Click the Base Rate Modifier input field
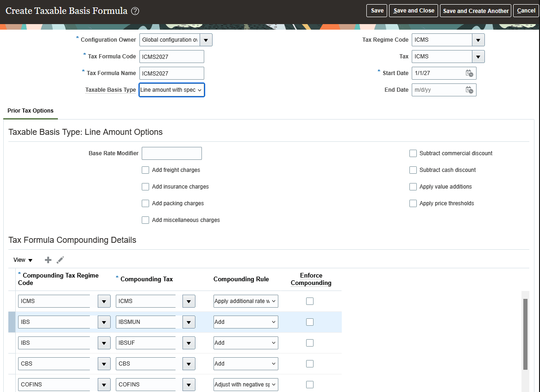 pos(171,153)
